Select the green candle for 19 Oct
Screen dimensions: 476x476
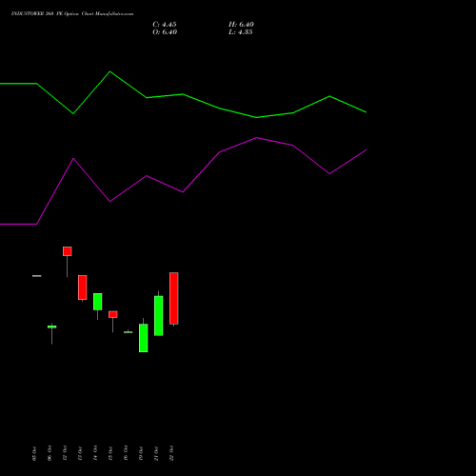click(144, 338)
